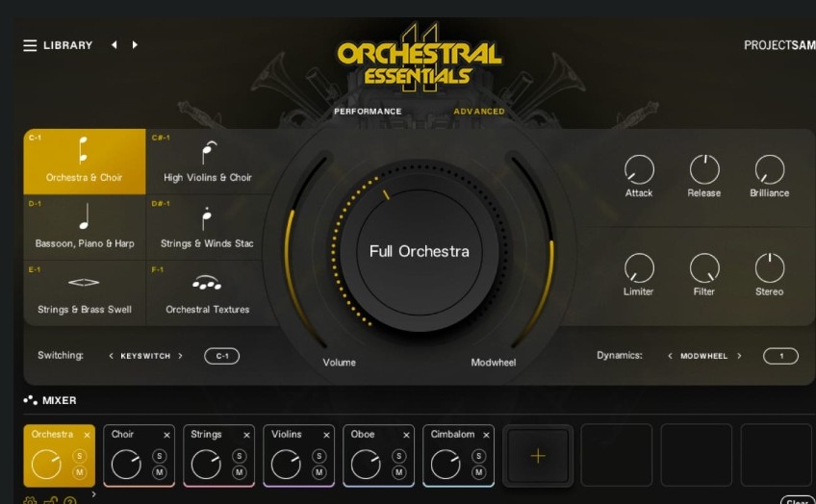Screen dimensions: 816x504
Task: Remove the Cimbalom layer from the mixer
Action: (x=486, y=435)
